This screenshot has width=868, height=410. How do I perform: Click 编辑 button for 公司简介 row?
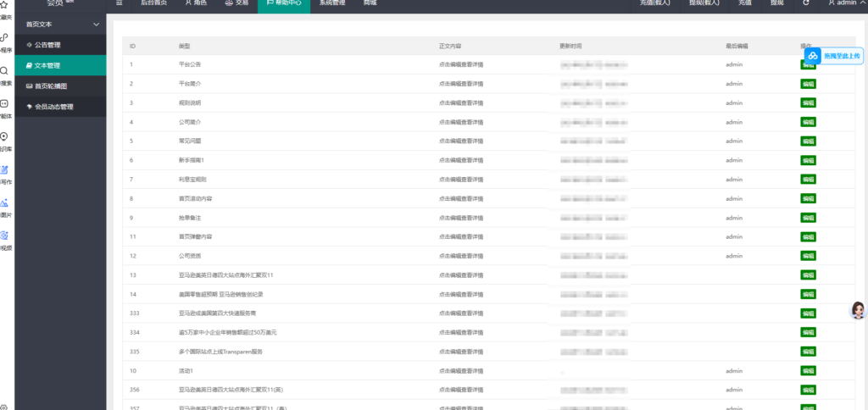[x=808, y=122]
